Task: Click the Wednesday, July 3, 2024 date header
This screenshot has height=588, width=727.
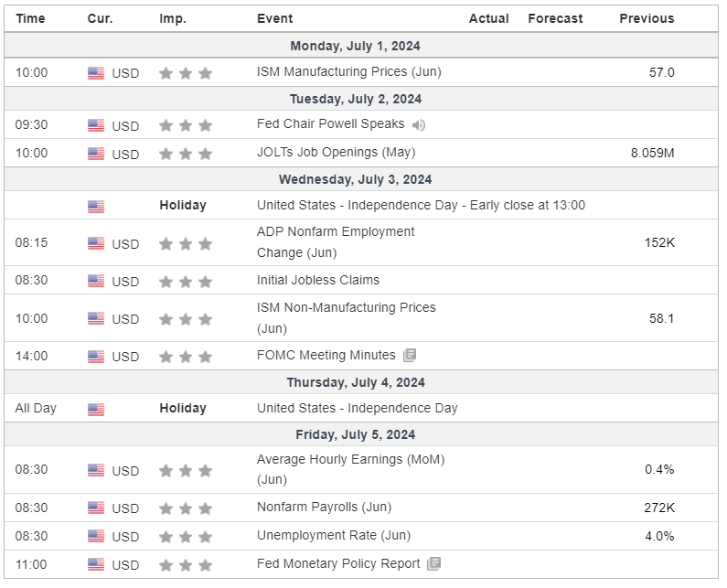Action: point(355,179)
